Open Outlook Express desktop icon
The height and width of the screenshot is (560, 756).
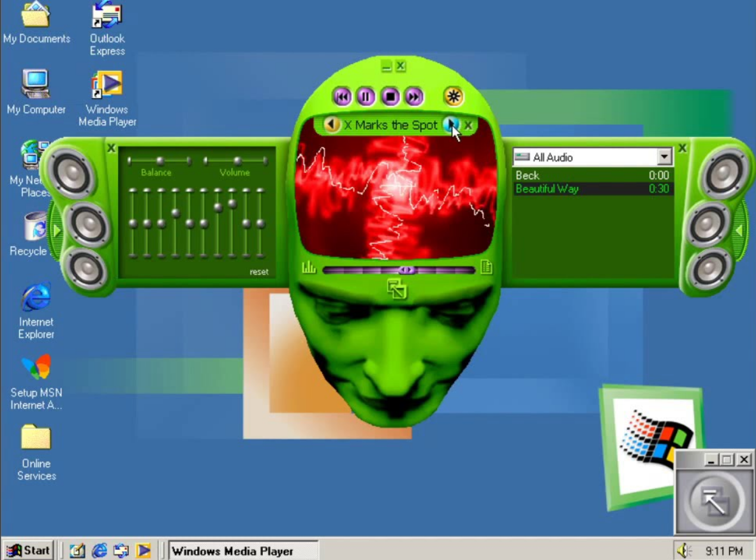[x=107, y=29]
